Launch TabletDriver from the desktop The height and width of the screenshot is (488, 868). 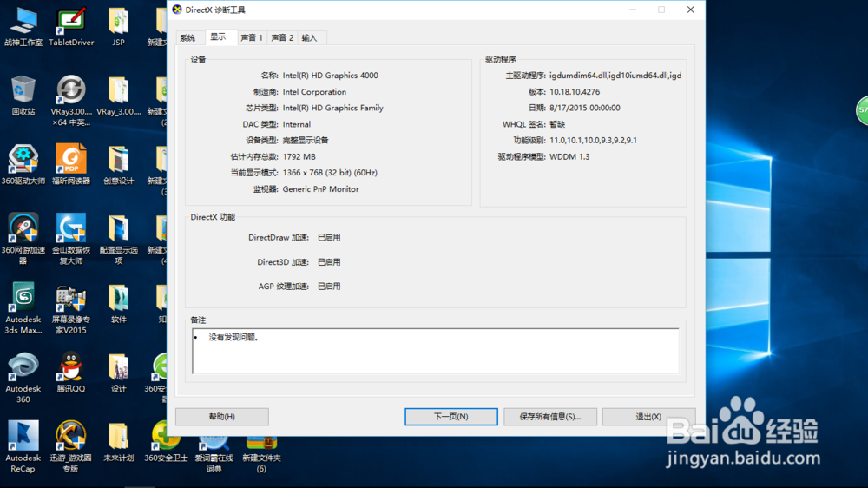pos(71,27)
